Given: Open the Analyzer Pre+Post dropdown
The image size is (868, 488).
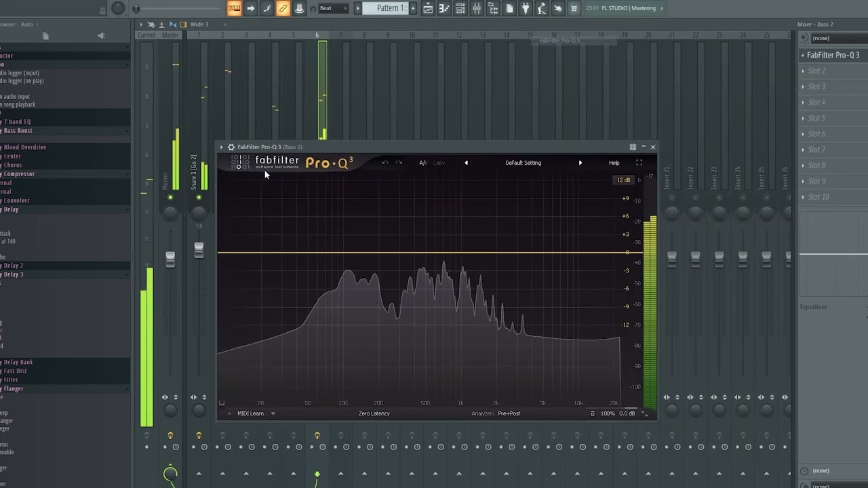Looking at the screenshot, I should click(x=509, y=413).
